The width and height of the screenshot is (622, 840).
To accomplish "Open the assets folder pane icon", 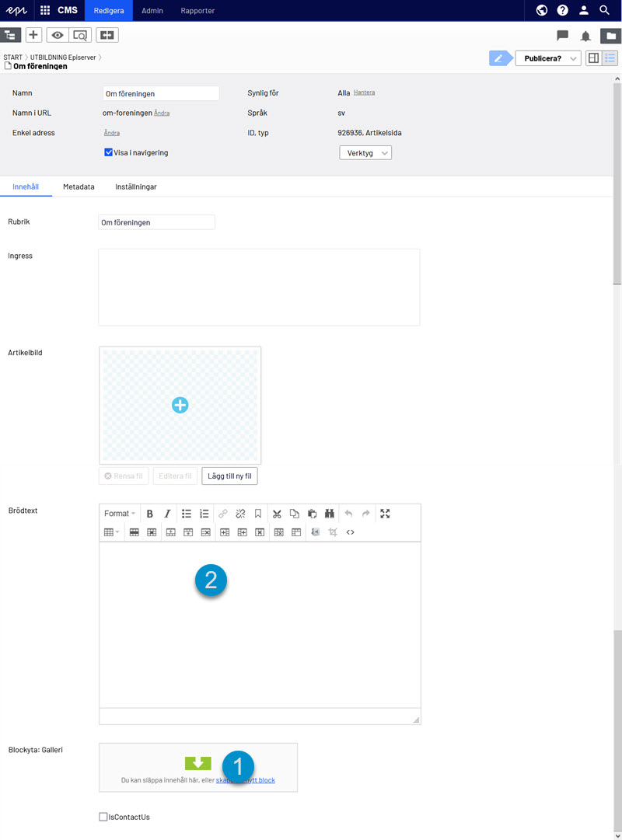I will [611, 36].
